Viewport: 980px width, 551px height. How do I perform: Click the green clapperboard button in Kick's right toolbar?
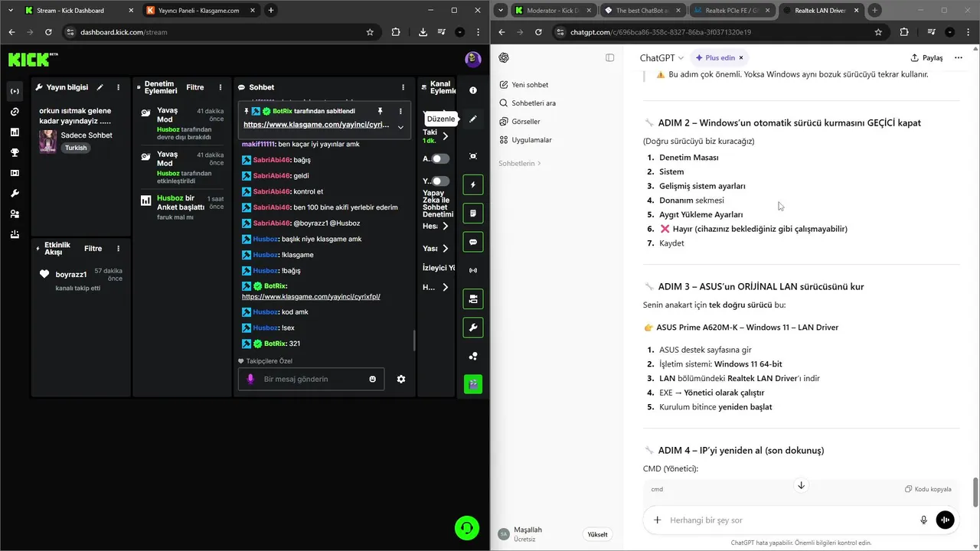(473, 384)
